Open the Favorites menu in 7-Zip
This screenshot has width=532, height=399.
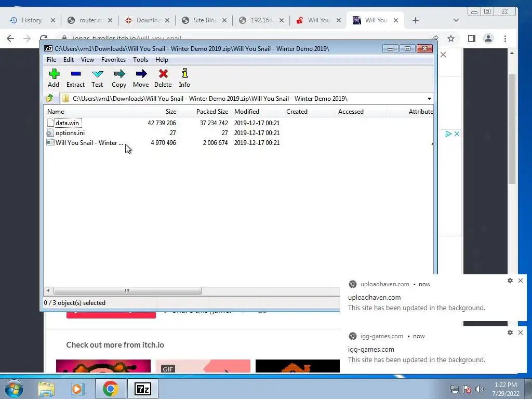point(113,60)
